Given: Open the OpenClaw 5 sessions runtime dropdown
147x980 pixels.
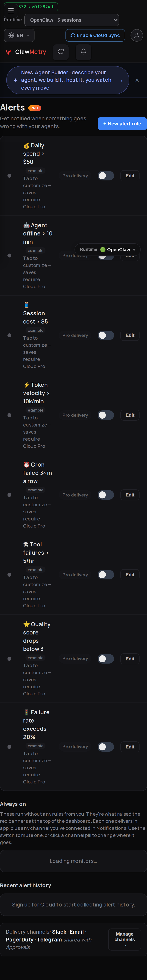Looking at the screenshot, I should 72,20.
